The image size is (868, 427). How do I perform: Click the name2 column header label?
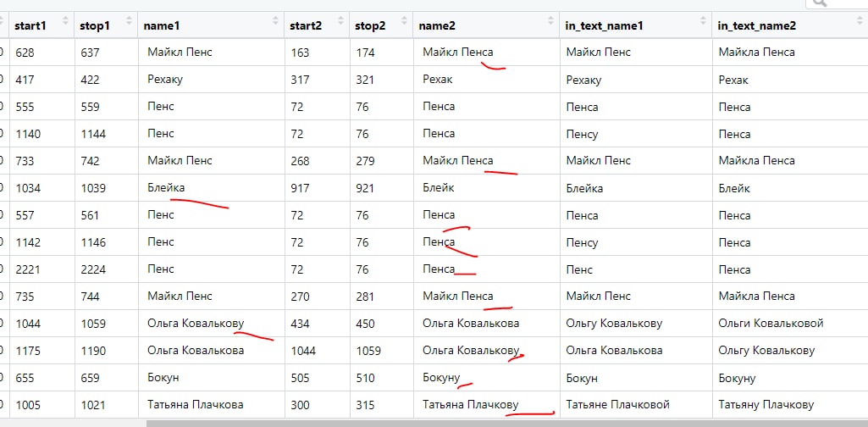click(437, 25)
